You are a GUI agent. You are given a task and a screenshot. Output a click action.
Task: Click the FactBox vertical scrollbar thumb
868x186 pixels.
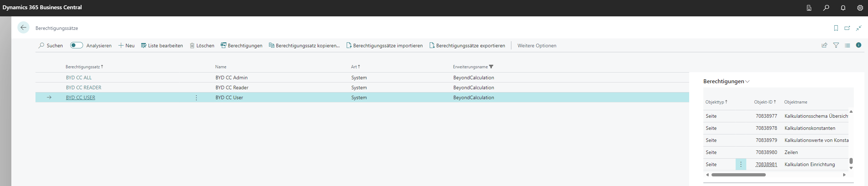pyautogui.click(x=851, y=161)
